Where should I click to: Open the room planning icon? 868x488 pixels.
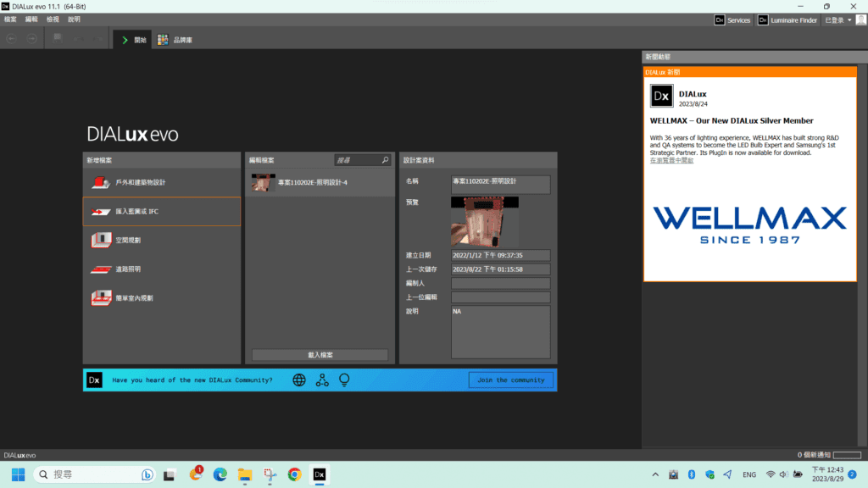(101, 240)
